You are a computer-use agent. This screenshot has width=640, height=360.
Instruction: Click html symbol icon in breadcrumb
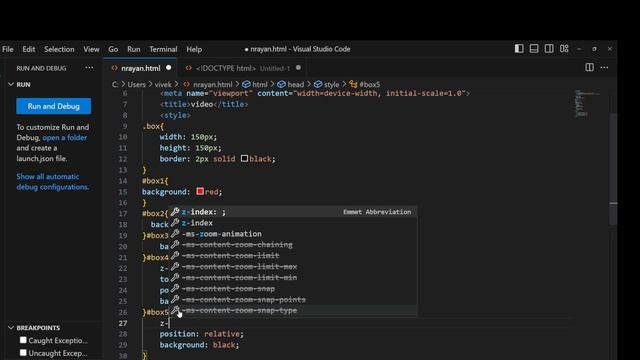246,84
